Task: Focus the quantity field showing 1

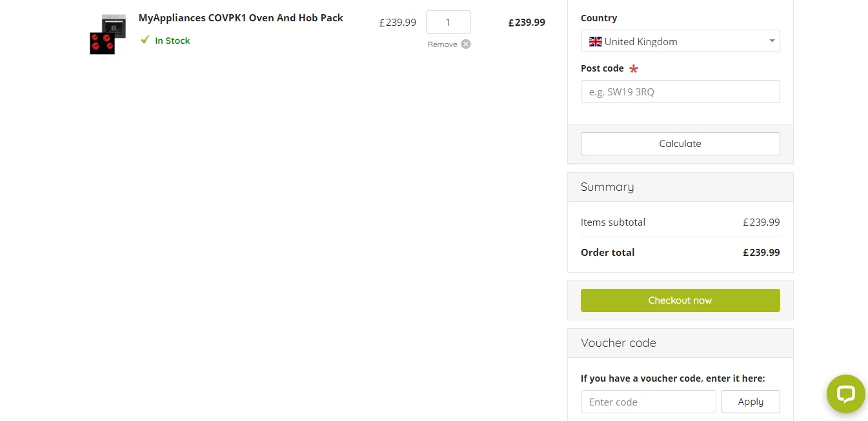Action: pos(449,22)
